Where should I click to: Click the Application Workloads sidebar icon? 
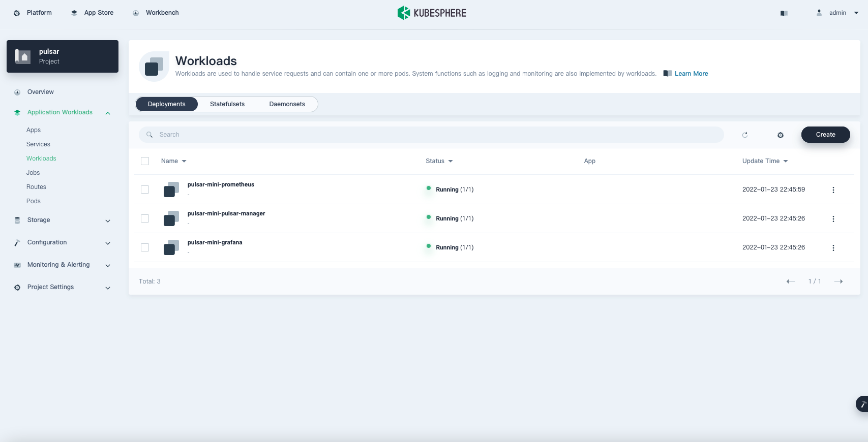pyautogui.click(x=17, y=113)
